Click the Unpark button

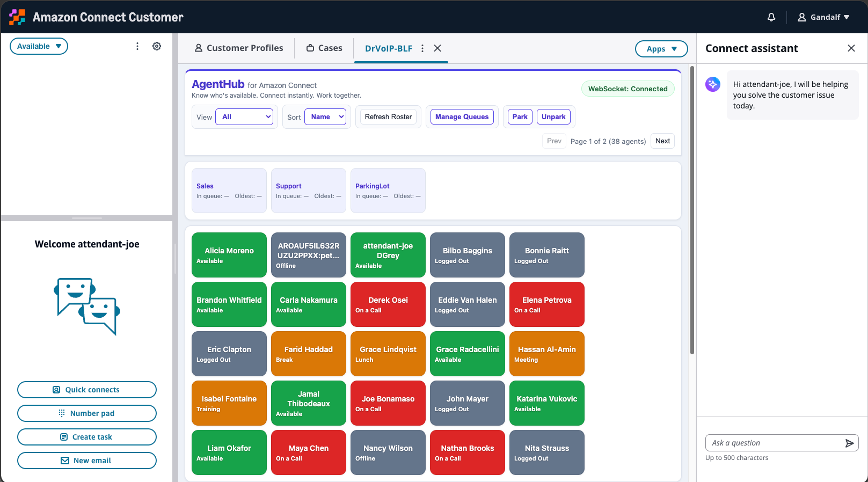pyautogui.click(x=553, y=117)
